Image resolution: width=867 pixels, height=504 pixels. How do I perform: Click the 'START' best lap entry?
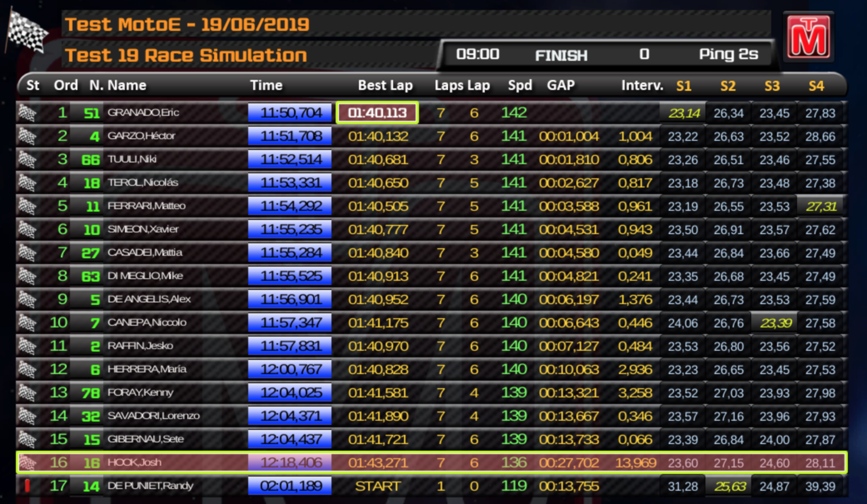pyautogui.click(x=377, y=486)
